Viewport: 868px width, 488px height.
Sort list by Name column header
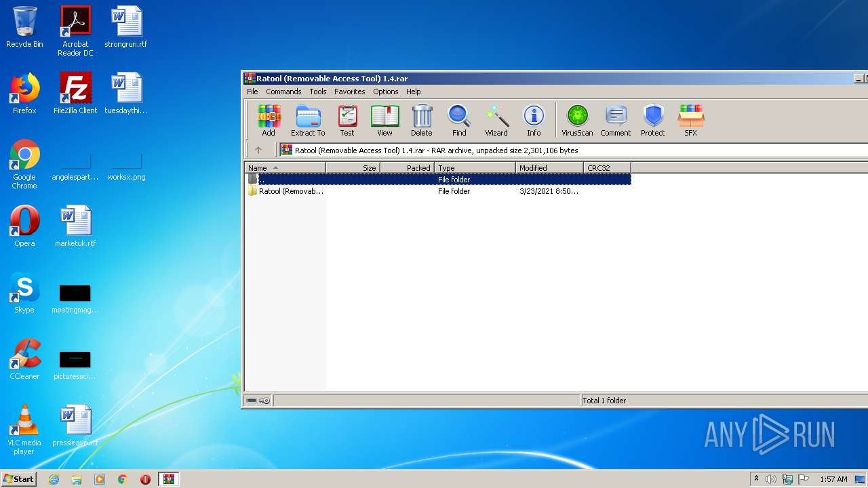pos(285,168)
